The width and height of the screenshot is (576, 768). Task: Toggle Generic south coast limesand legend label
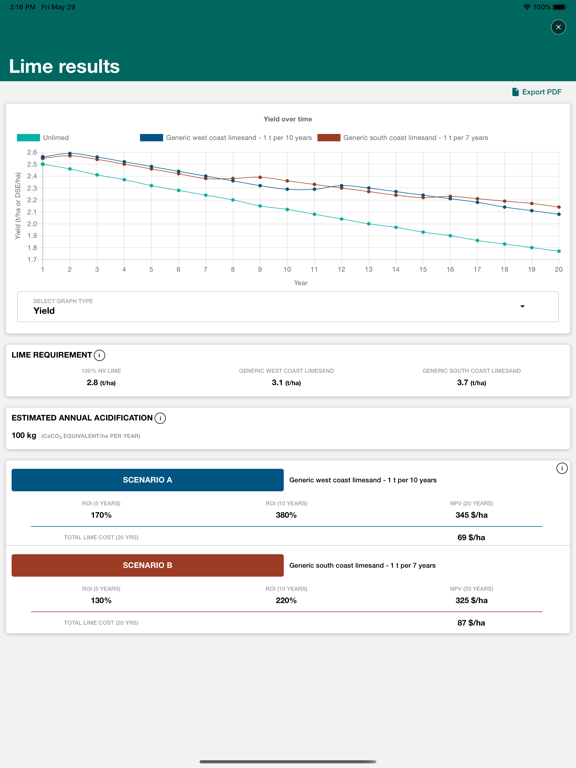click(415, 138)
